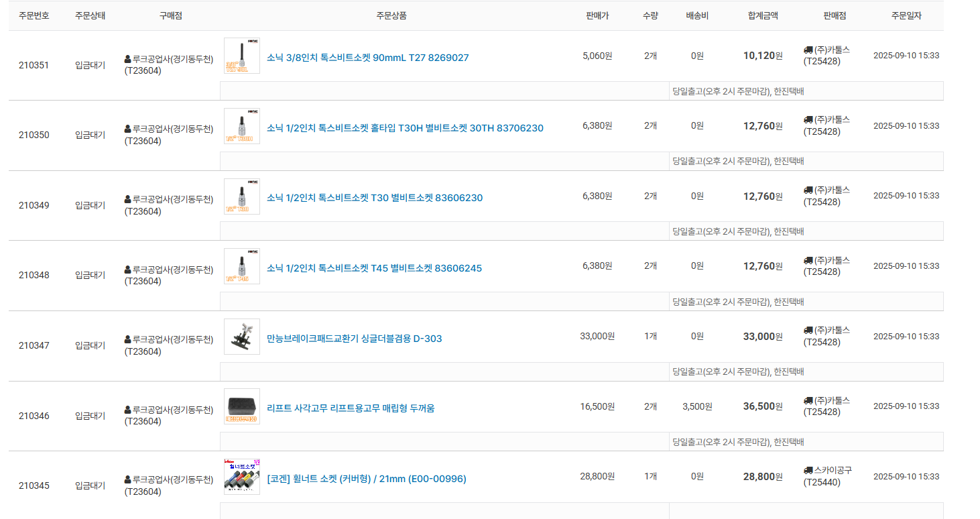Click the 주문일자 column header
Screen dimensions: 980x519
(906, 15)
